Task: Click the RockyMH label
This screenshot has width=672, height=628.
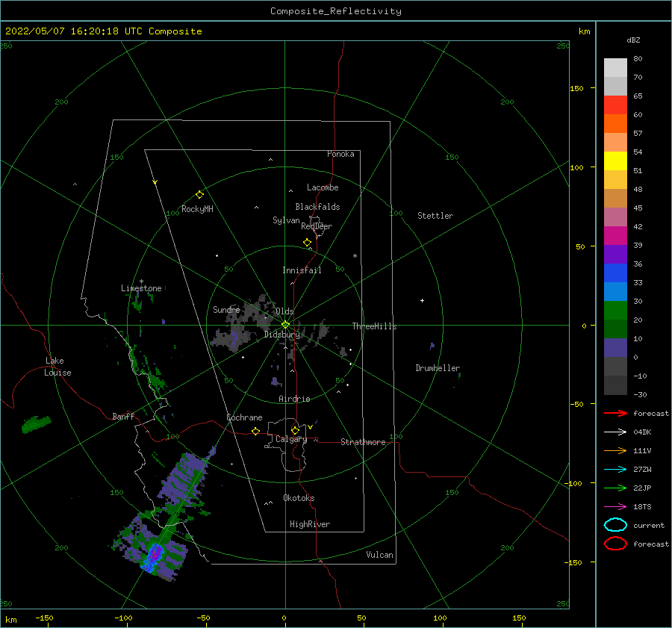Action: click(197, 209)
